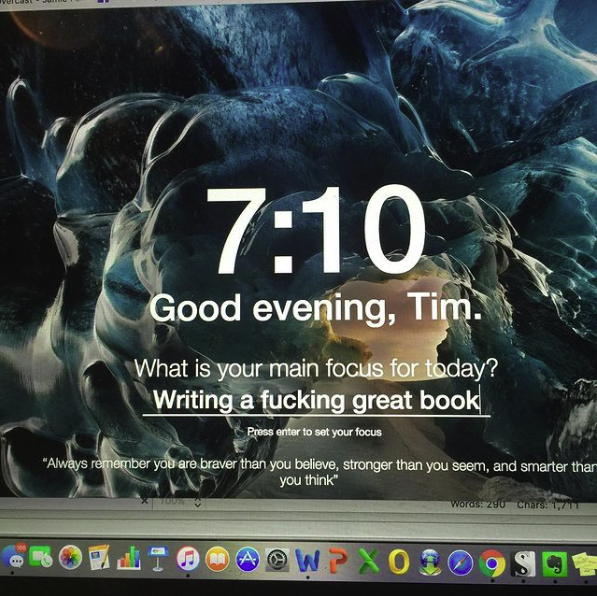Image resolution: width=597 pixels, height=596 pixels.
Task: Open Microsoft Excel green X icon
Action: coord(369,562)
